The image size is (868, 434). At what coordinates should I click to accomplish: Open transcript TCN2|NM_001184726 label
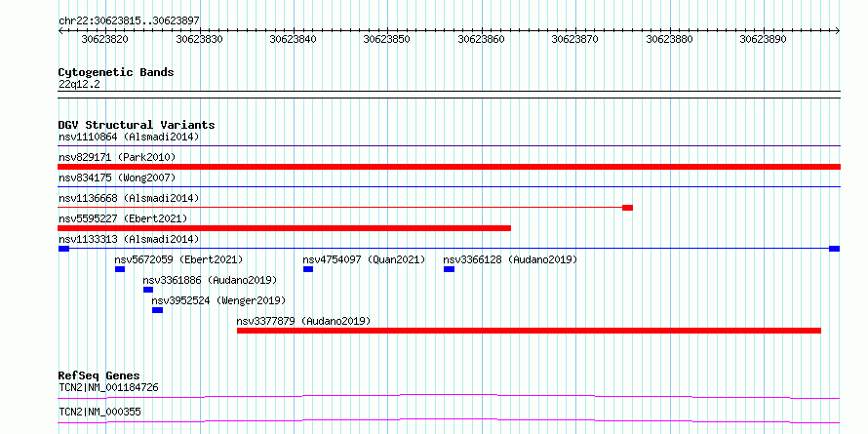click(x=108, y=387)
